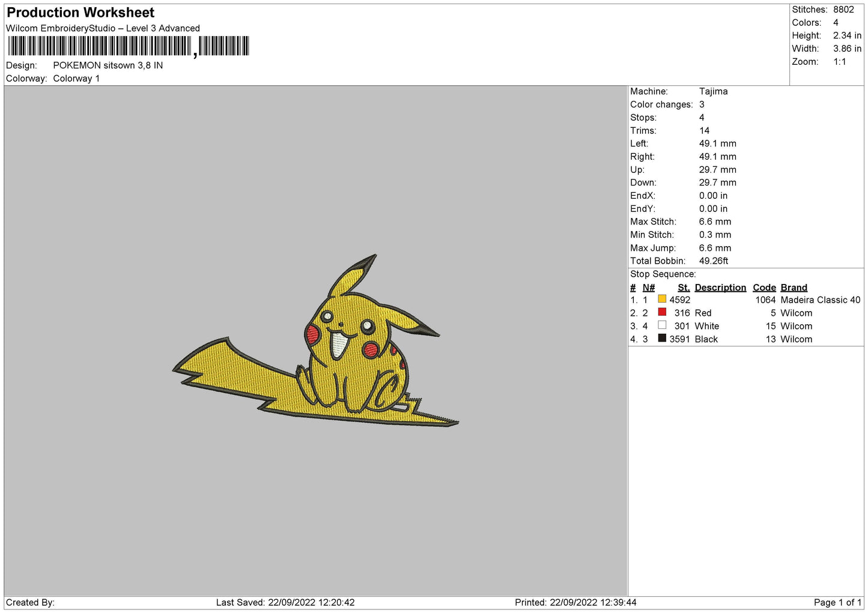Click the trims value 14
Screen dimensions: 868x613
704,131
